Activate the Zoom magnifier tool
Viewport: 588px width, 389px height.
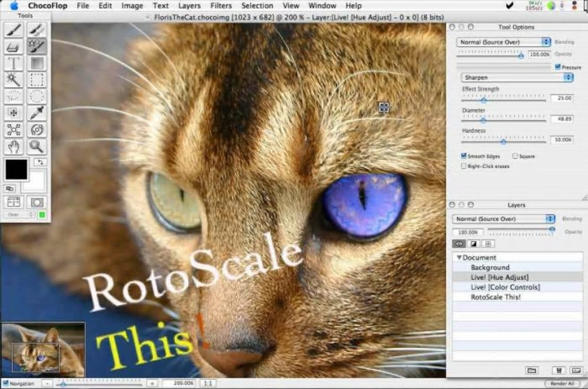pos(37,146)
